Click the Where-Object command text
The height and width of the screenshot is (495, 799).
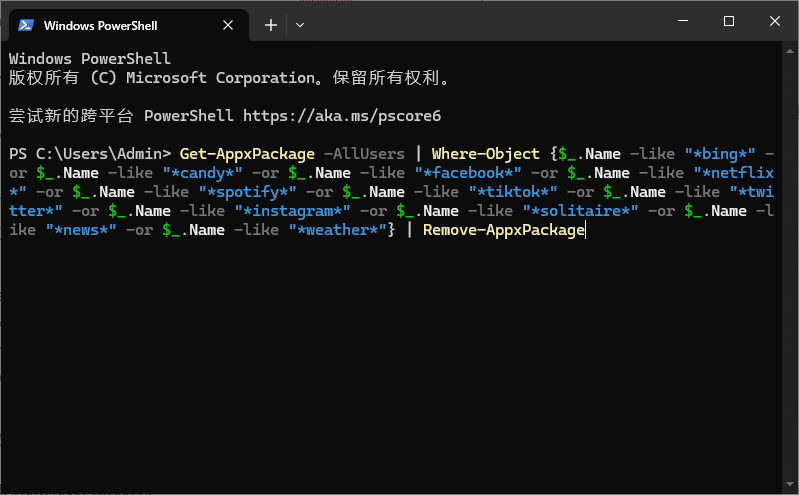click(x=486, y=154)
